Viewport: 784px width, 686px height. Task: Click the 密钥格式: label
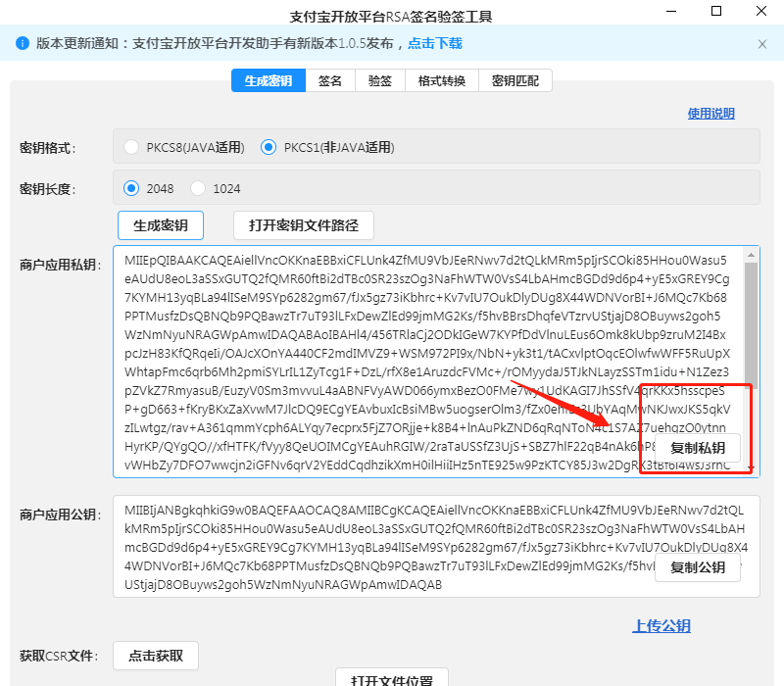pyautogui.click(x=47, y=148)
